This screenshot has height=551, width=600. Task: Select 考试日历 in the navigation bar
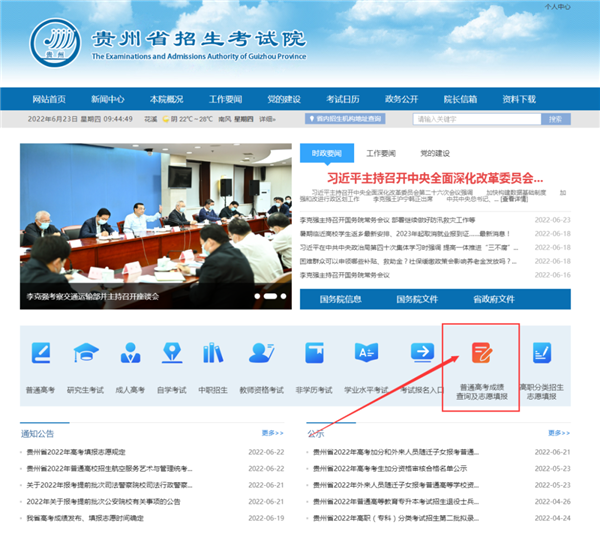pyautogui.click(x=342, y=99)
